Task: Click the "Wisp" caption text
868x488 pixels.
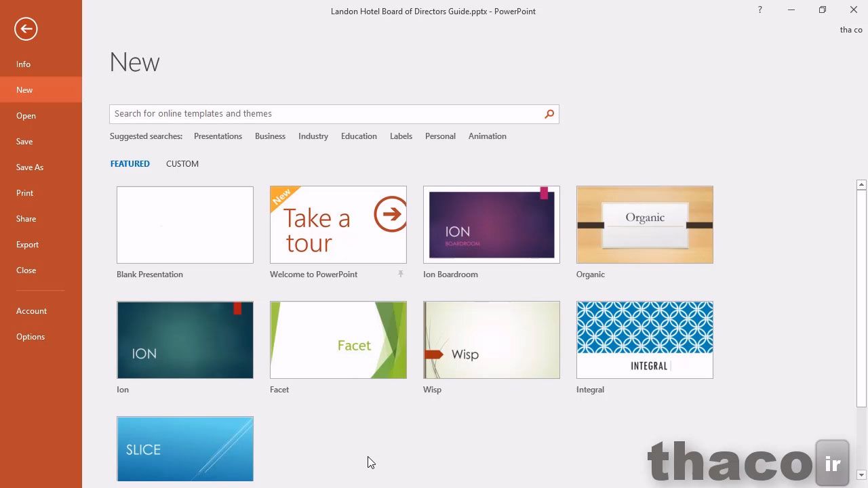Action: coord(432,390)
